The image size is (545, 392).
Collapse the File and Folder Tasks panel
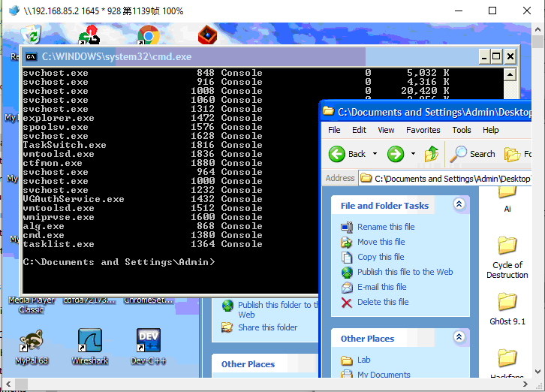(x=459, y=204)
